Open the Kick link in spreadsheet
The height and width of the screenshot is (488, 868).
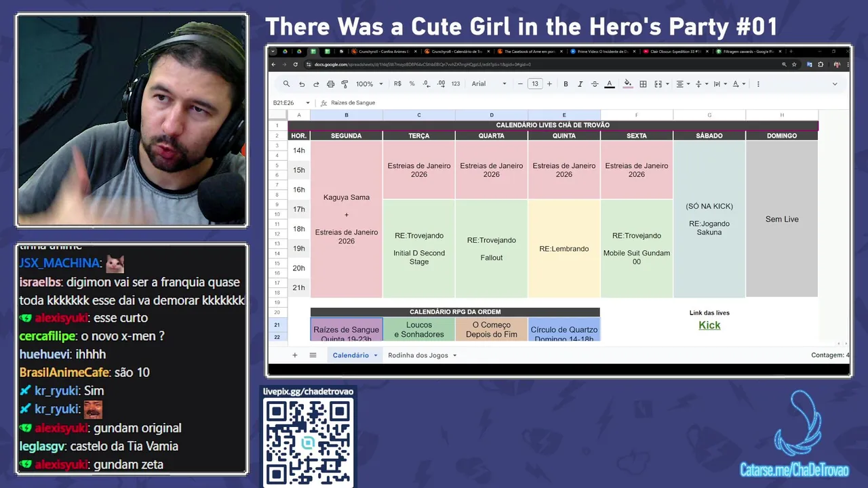tap(709, 325)
